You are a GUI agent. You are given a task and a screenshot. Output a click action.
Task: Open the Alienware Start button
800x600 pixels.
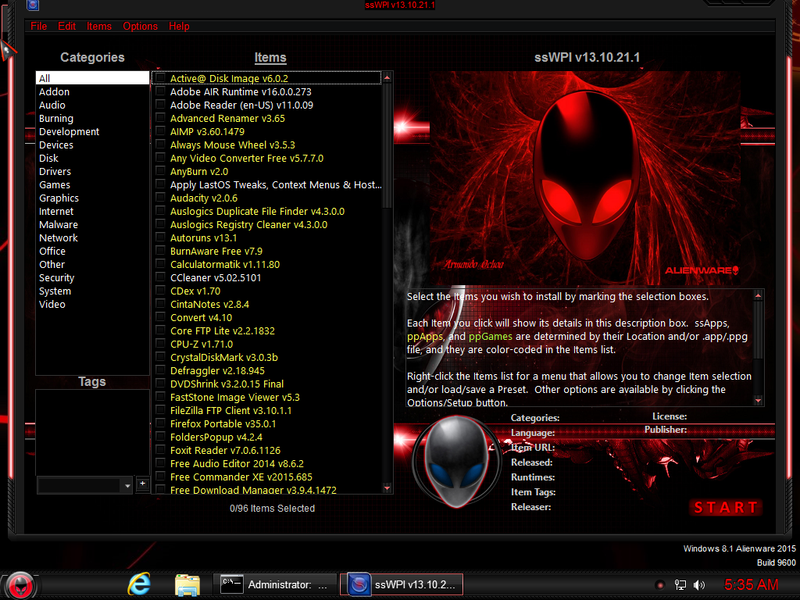pos(19,585)
